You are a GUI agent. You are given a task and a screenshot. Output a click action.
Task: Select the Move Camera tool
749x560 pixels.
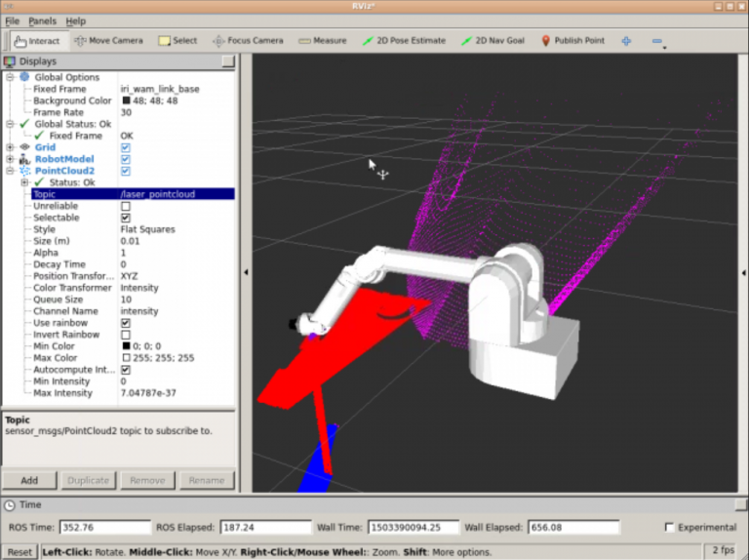click(x=108, y=41)
